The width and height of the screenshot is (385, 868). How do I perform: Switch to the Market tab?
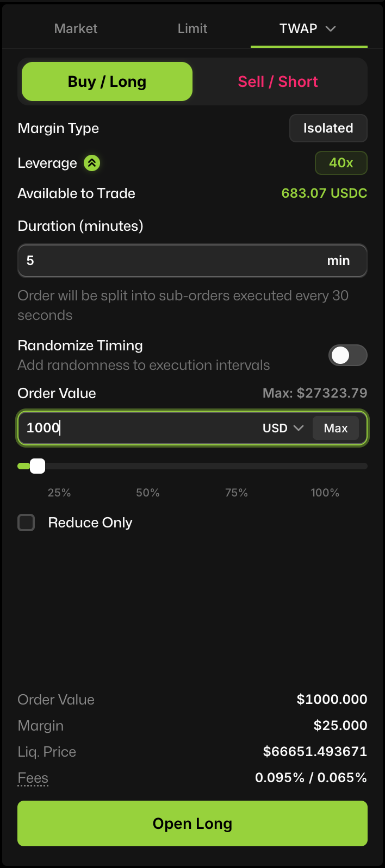coord(76,29)
